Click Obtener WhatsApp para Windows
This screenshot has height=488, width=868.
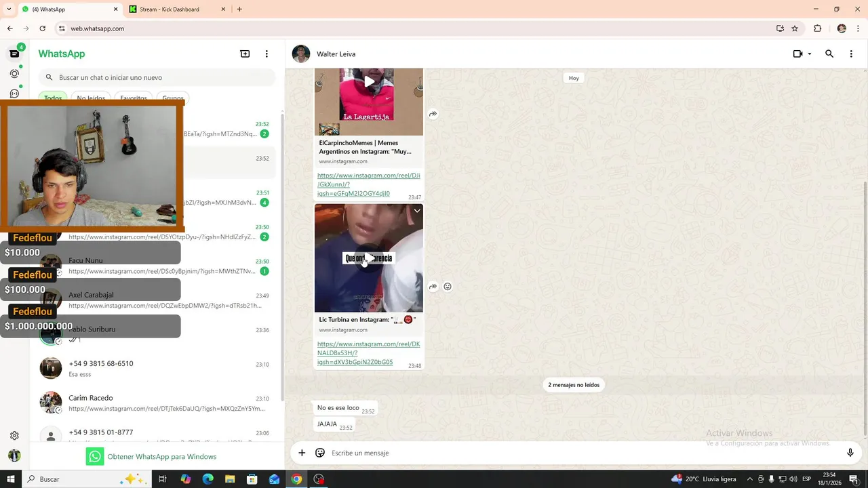[x=151, y=457]
